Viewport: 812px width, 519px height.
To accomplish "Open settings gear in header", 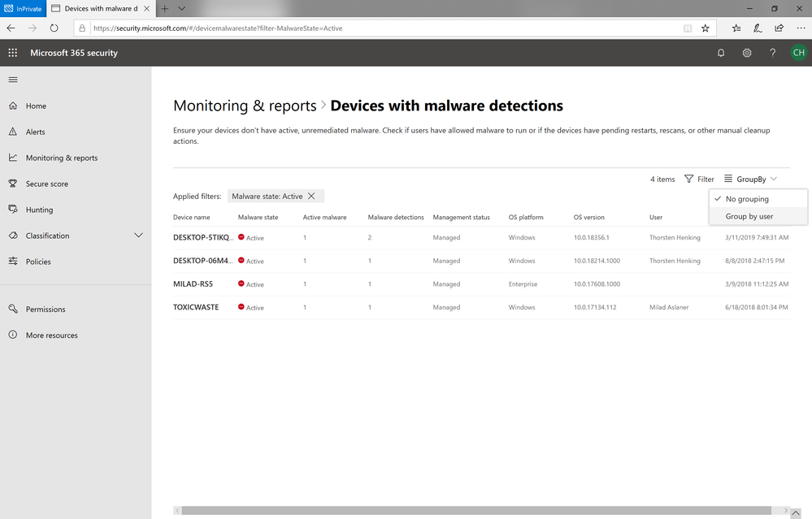I will 747,53.
